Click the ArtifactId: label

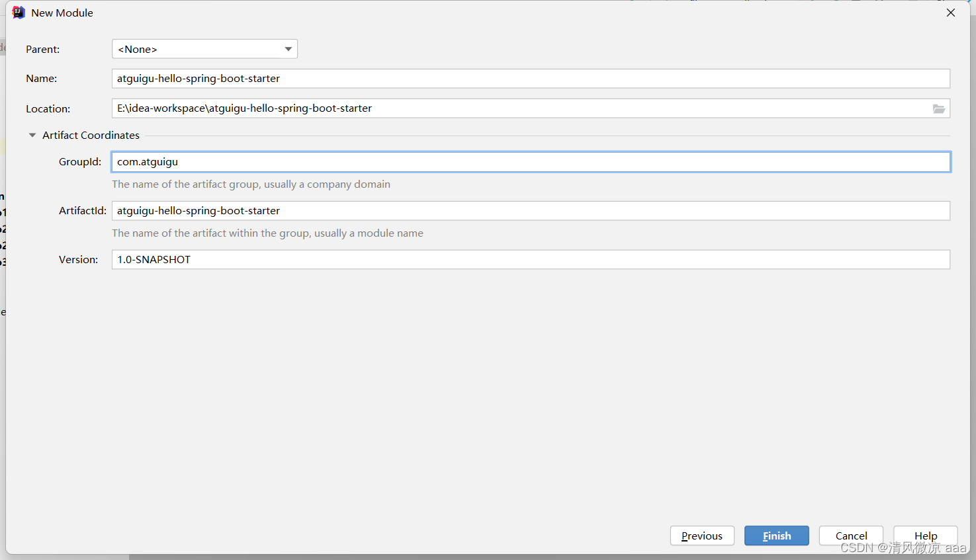[x=83, y=211]
